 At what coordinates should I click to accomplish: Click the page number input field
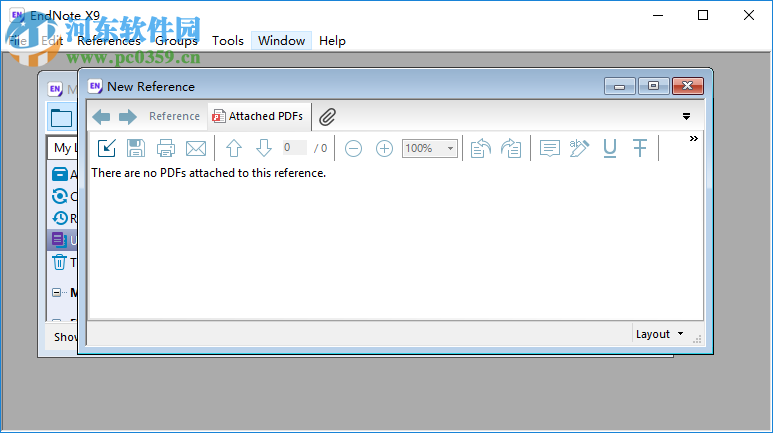pyautogui.click(x=295, y=147)
